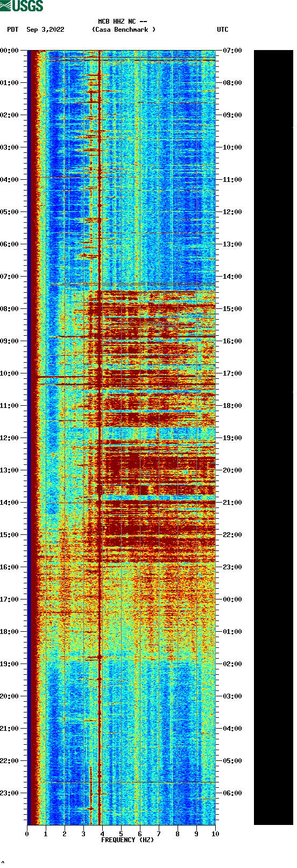Image resolution: width=297 pixels, height=868 pixels.
Task: Click the PDT time label '16:00'
Action: (10, 567)
